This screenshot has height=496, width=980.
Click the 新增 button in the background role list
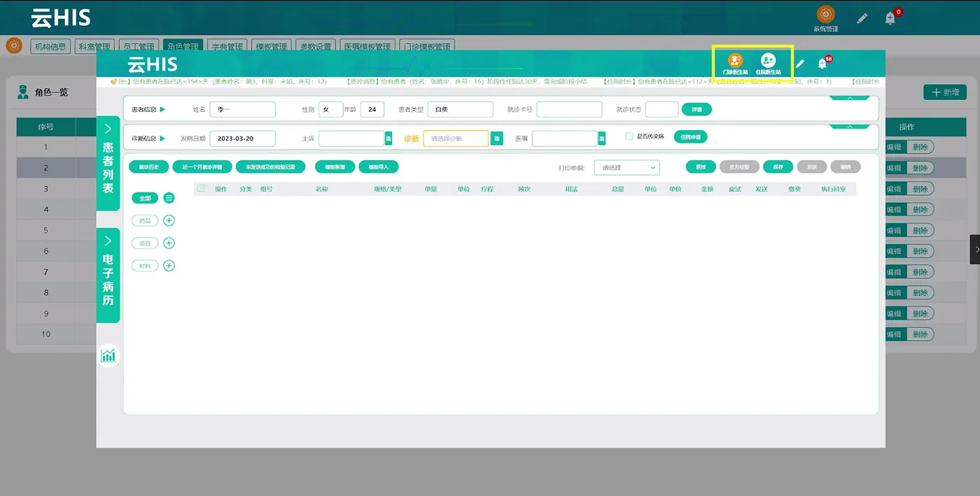tap(946, 92)
